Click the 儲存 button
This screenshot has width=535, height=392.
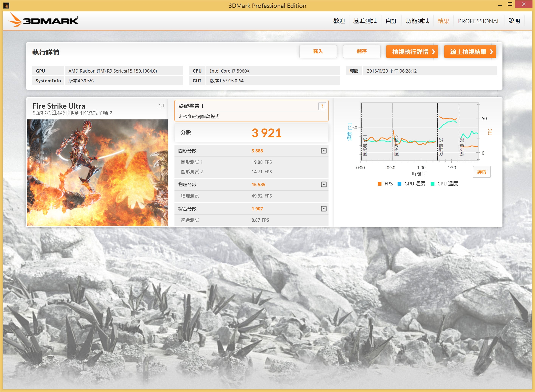[x=362, y=51]
